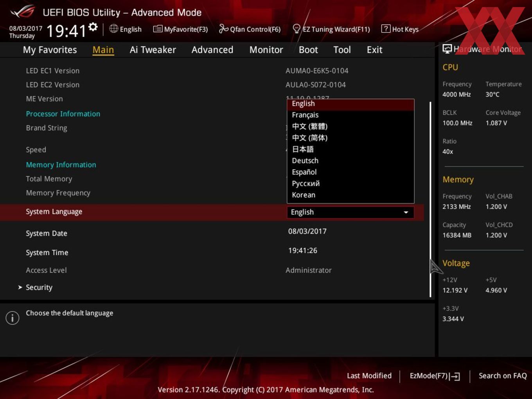The width and height of the screenshot is (532, 399).
Task: Click the main panel vertical scrollbar
Action: [x=430, y=199]
